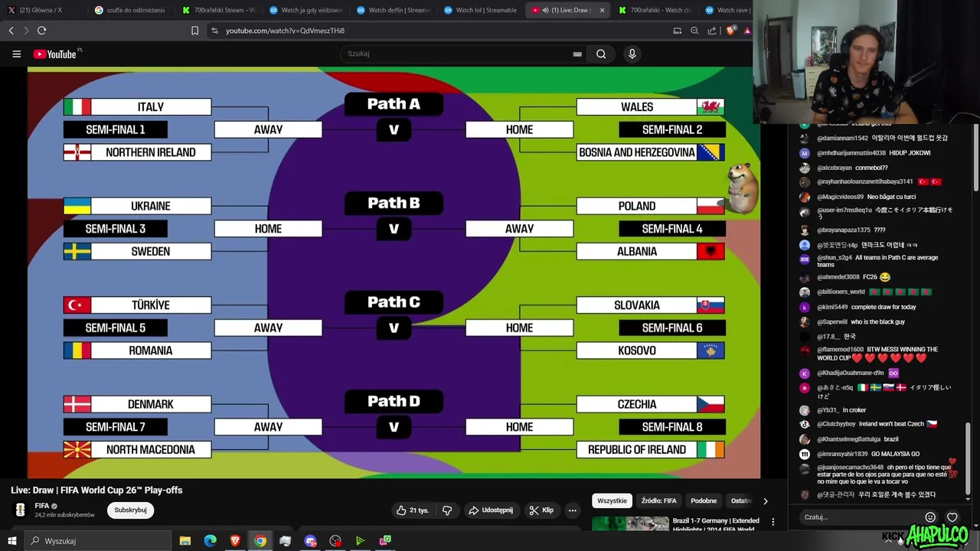Subscribe to FIFA with the Subskrybuj button

coord(130,510)
